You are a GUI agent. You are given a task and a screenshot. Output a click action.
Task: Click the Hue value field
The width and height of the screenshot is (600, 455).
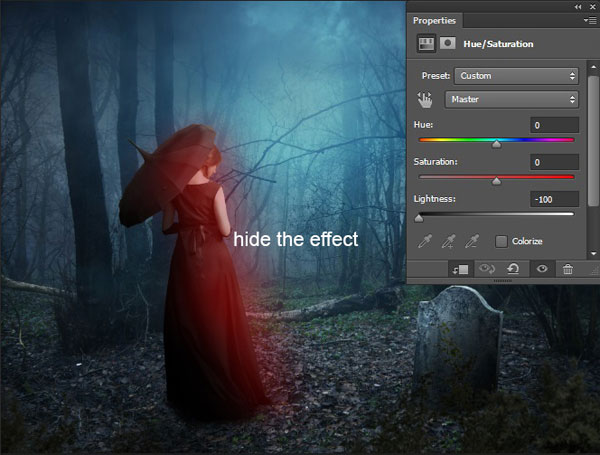(554, 125)
